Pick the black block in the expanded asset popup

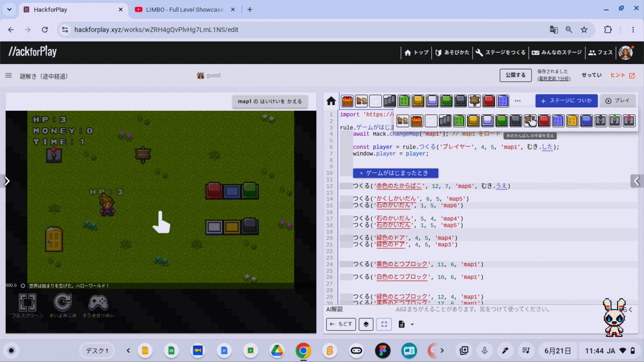(x=515, y=121)
